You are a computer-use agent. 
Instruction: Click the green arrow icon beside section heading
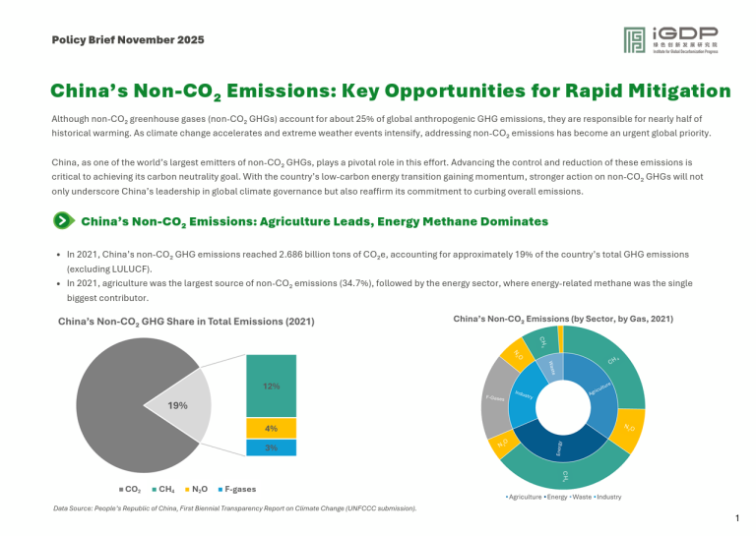click(x=61, y=221)
